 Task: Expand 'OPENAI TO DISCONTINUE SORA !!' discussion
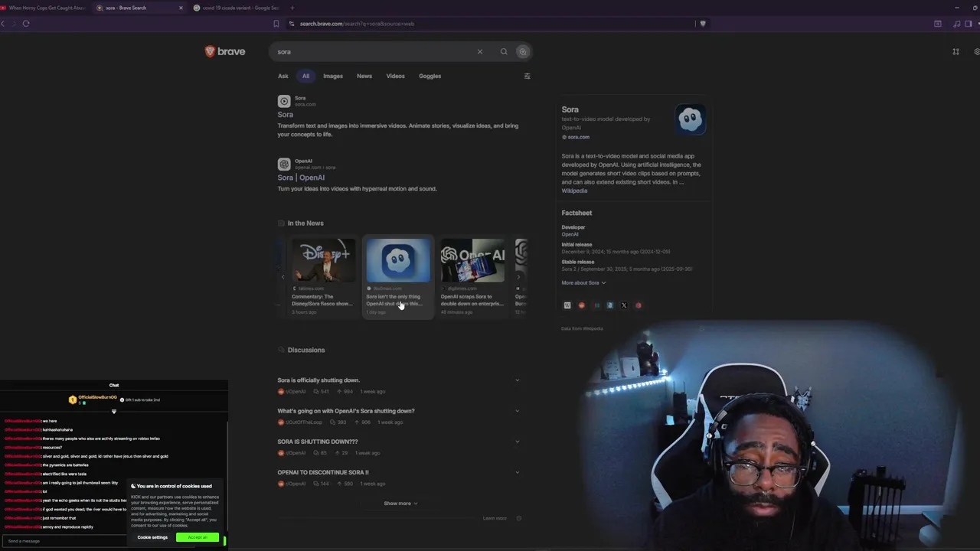click(x=518, y=472)
